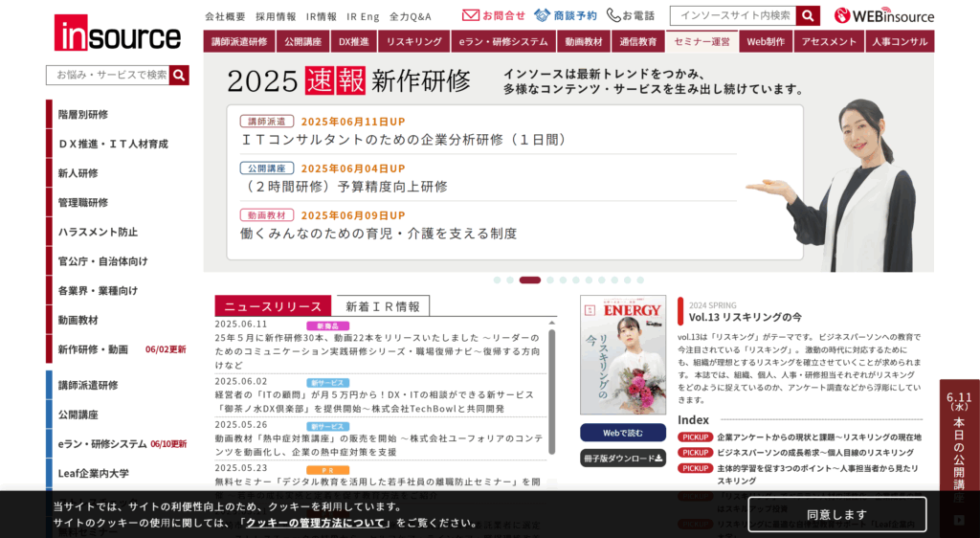Select the ニュースリリース tab
This screenshot has height=538, width=980.
(273, 306)
